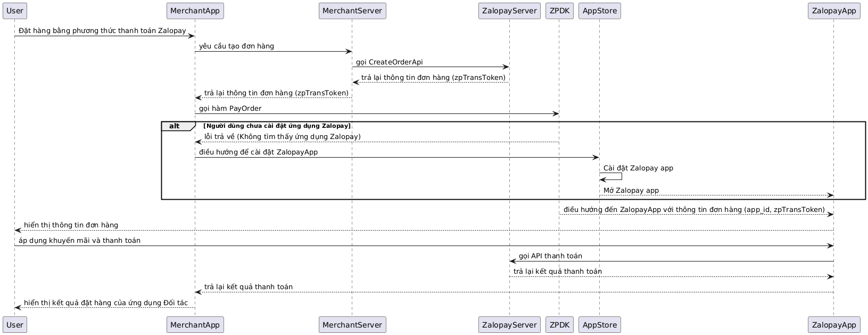Click the bottom MerchantApp participant box
This screenshot has width=868, height=335.
(x=195, y=324)
